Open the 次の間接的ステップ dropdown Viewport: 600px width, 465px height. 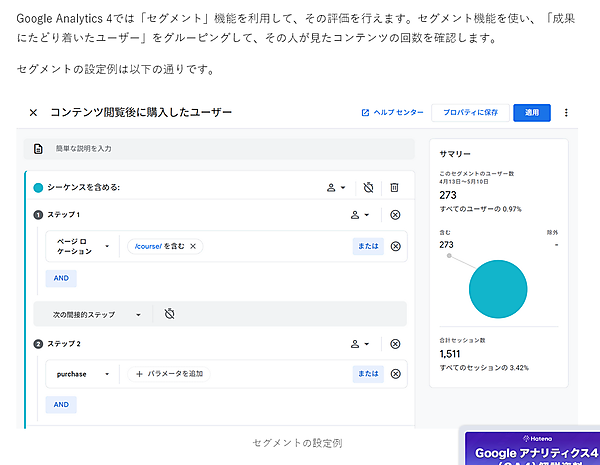tap(97, 314)
